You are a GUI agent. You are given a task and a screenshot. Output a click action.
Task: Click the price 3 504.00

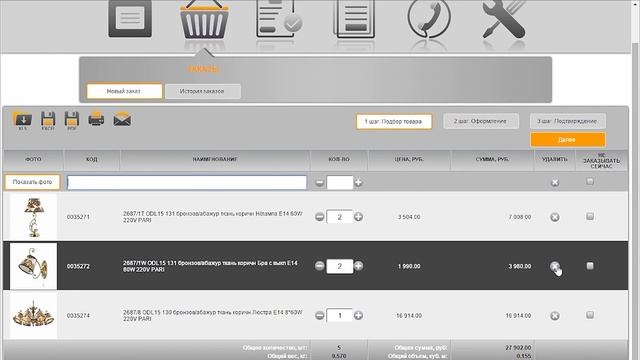[x=409, y=217]
